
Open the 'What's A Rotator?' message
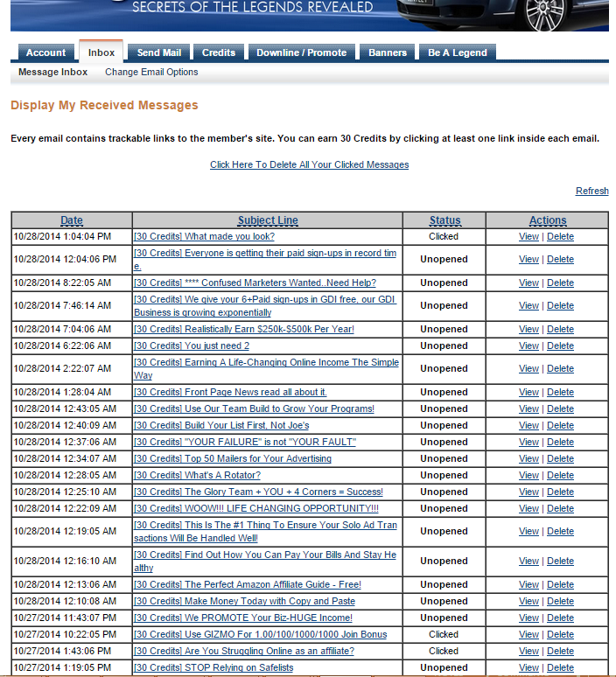[x=197, y=475]
